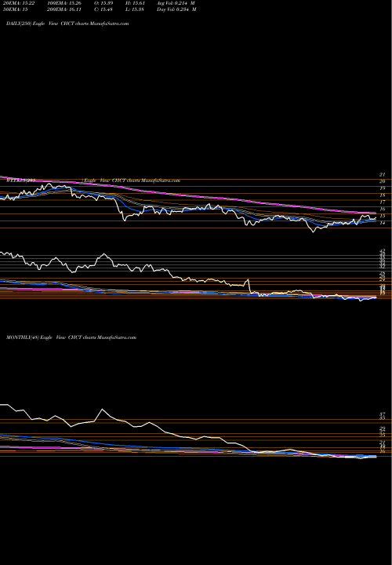The image size is (392, 565).
Task: Click the Avg Vol: 0.214 M value
Action: (x=176, y=3)
